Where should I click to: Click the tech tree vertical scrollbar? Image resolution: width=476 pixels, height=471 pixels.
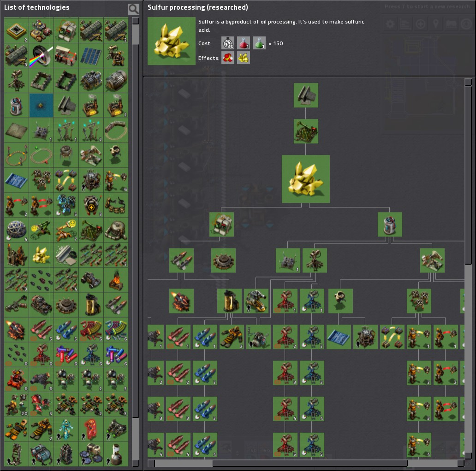coord(468,175)
